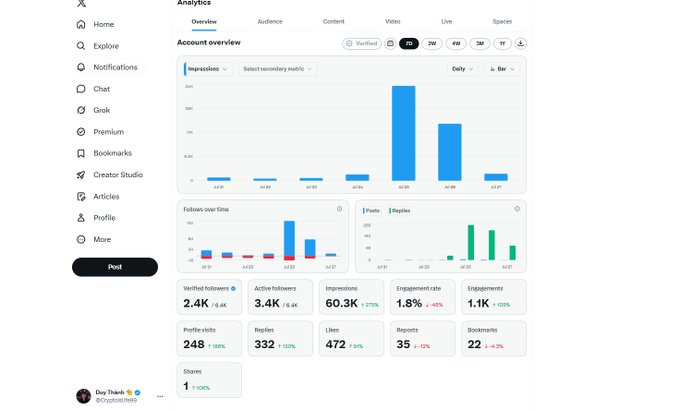The image size is (680, 410).
Task: Open the Home page from sidebar
Action: 95,24
